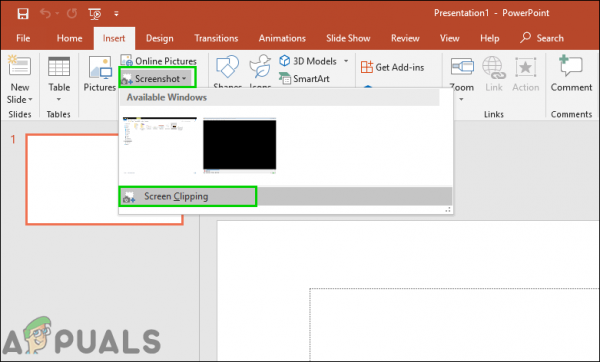Image resolution: width=600 pixels, height=362 pixels.
Task: Click Get Add-ins button
Action: click(x=393, y=67)
